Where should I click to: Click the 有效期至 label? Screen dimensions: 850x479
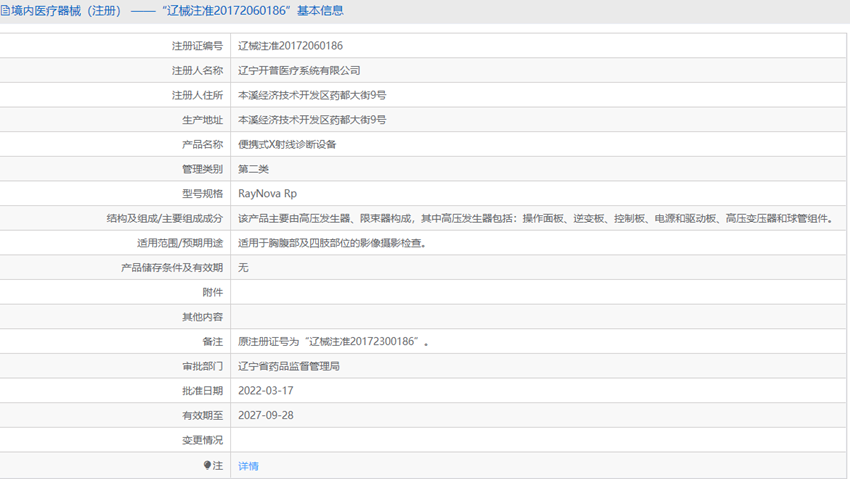(203, 416)
